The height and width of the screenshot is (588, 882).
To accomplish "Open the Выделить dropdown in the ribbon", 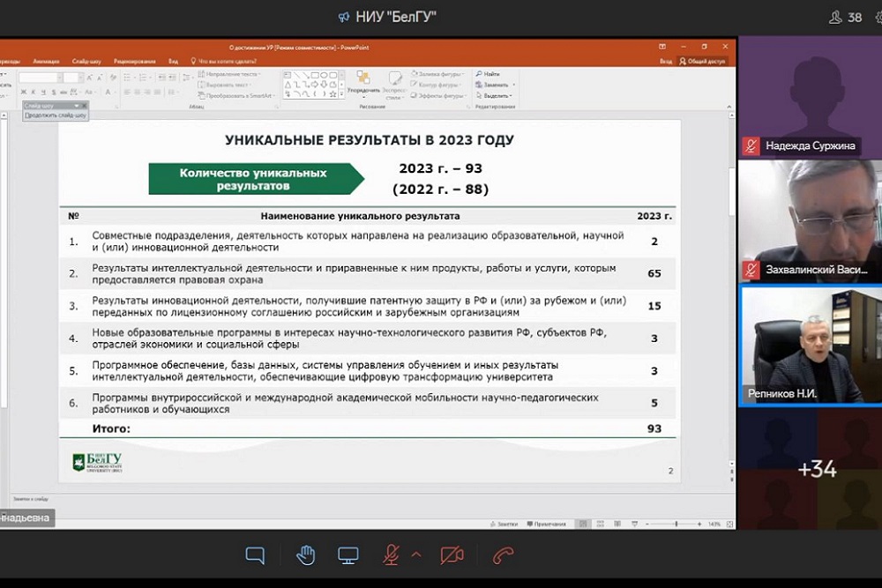I will tap(497, 95).
